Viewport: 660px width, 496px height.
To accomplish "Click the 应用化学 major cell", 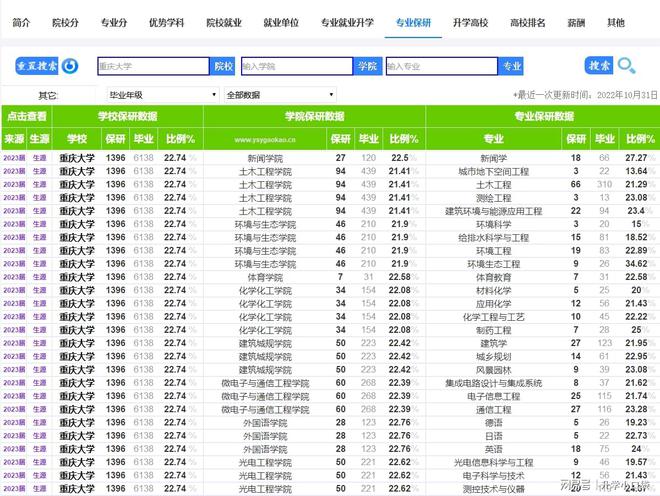I will tap(493, 304).
